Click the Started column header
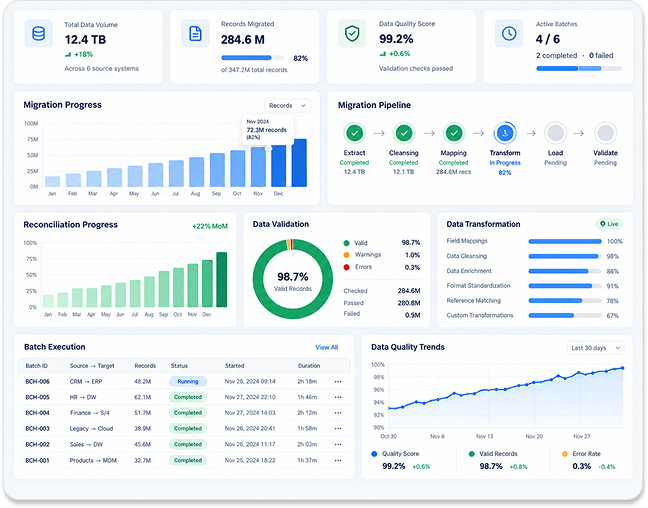The width and height of the screenshot is (648, 508). tap(234, 366)
